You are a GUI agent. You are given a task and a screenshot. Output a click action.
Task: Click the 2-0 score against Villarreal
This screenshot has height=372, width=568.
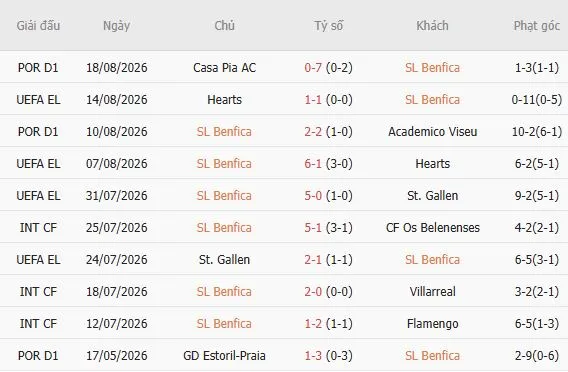point(313,292)
